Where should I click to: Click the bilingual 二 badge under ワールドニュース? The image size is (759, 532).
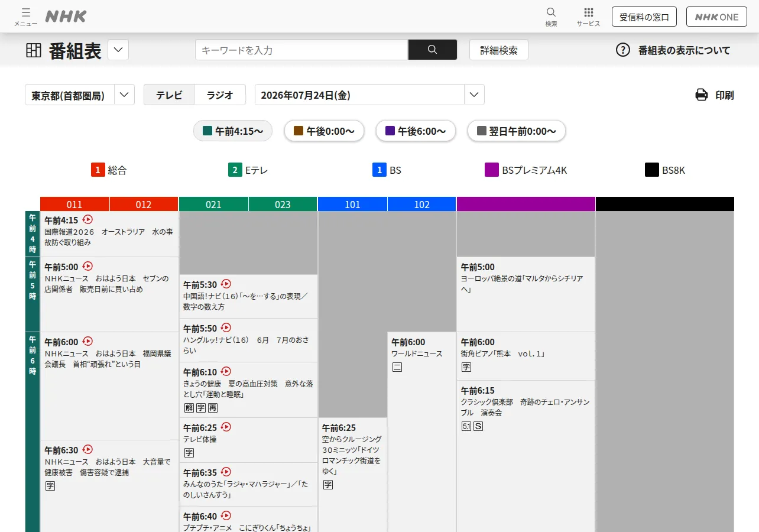(x=397, y=367)
